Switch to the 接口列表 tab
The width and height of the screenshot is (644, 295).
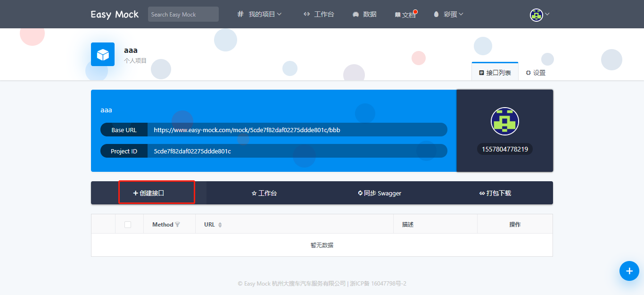click(x=495, y=73)
